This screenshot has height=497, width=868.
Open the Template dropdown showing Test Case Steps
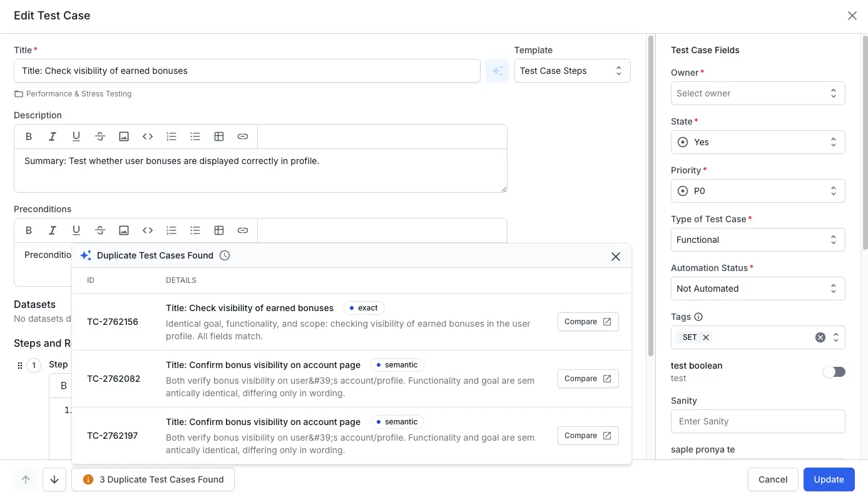point(571,71)
